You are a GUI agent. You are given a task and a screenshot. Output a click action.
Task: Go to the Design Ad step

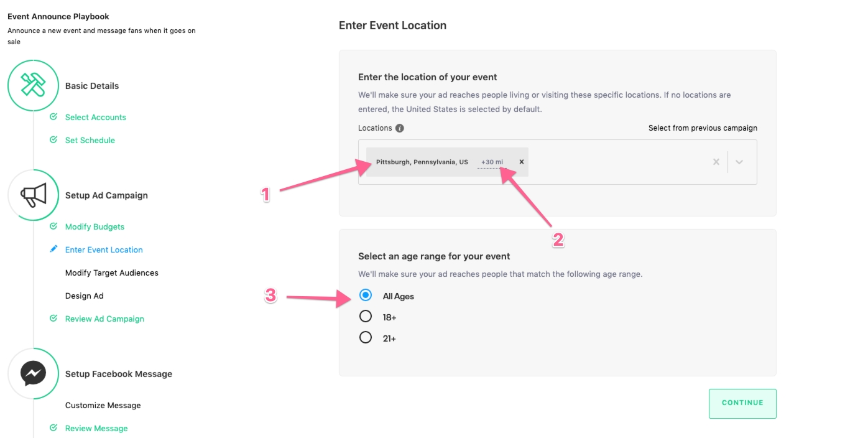85,296
